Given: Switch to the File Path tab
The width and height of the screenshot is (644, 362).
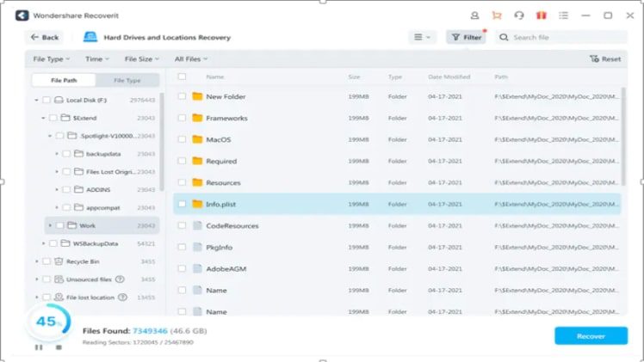Looking at the screenshot, I should pyautogui.click(x=64, y=80).
